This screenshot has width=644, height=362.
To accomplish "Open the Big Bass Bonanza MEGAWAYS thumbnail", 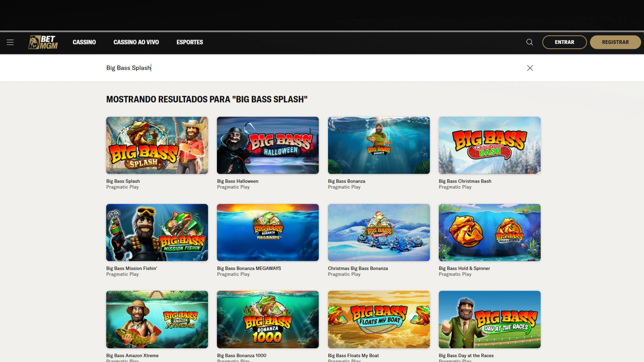I will click(x=268, y=232).
